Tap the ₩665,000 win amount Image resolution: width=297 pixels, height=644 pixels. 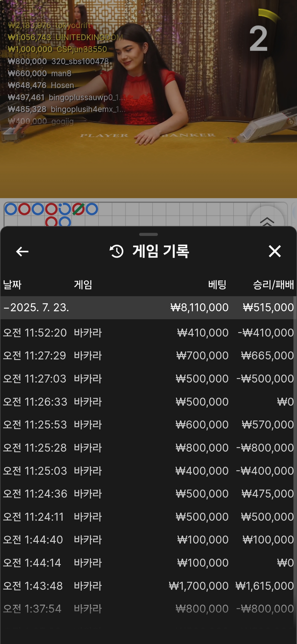coord(267,356)
